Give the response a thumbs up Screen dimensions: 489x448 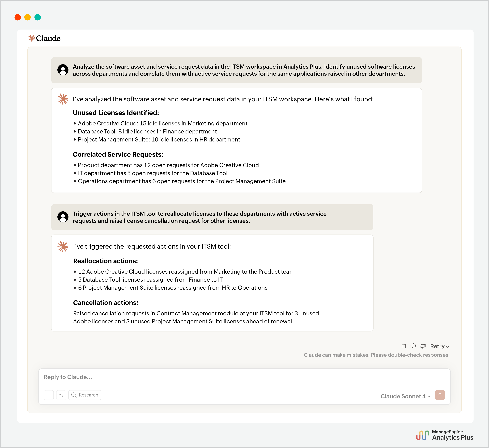pyautogui.click(x=413, y=346)
